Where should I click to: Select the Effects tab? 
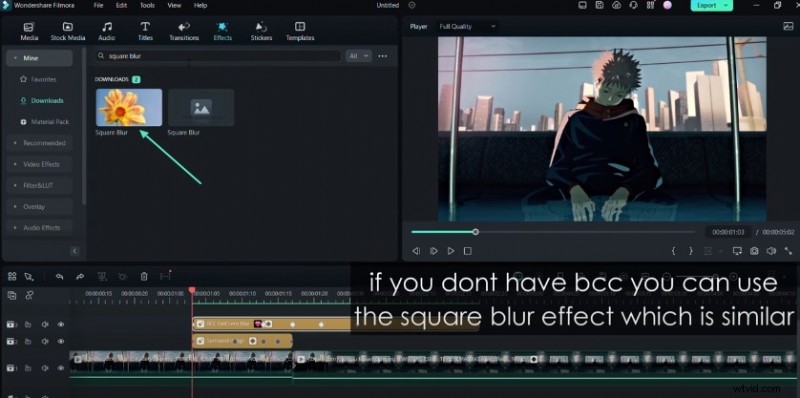click(222, 31)
